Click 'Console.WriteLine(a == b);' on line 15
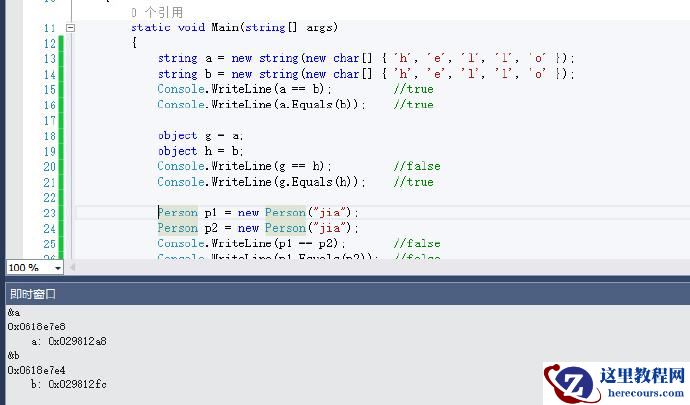 245,89
